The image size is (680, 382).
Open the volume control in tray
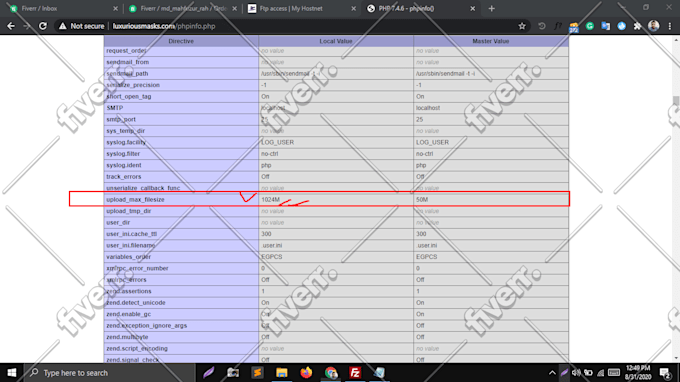coord(576,372)
